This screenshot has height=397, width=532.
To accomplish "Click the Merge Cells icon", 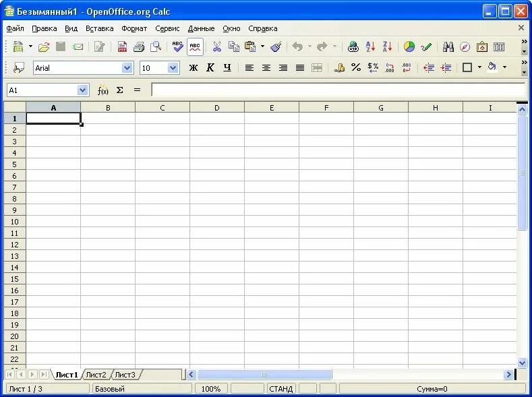I will (317, 68).
